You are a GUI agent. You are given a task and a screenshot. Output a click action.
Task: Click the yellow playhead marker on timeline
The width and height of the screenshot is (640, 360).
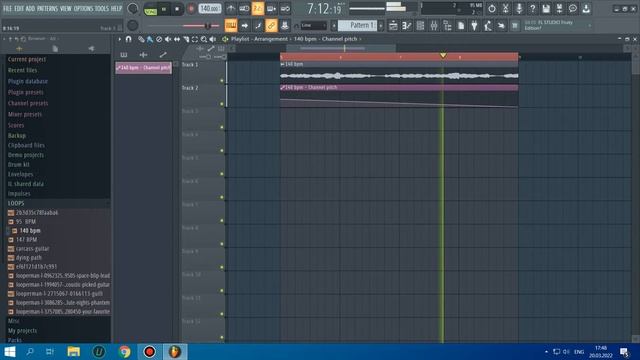pos(443,56)
